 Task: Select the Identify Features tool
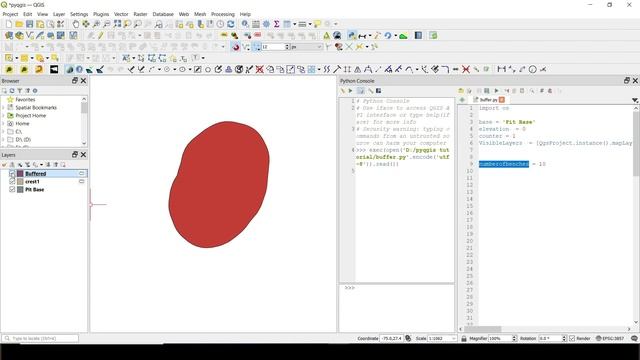point(245,24)
